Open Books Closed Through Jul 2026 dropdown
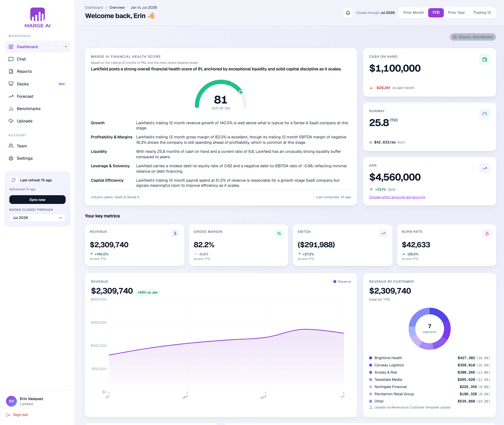The width and height of the screenshot is (504, 425). (x=37, y=218)
